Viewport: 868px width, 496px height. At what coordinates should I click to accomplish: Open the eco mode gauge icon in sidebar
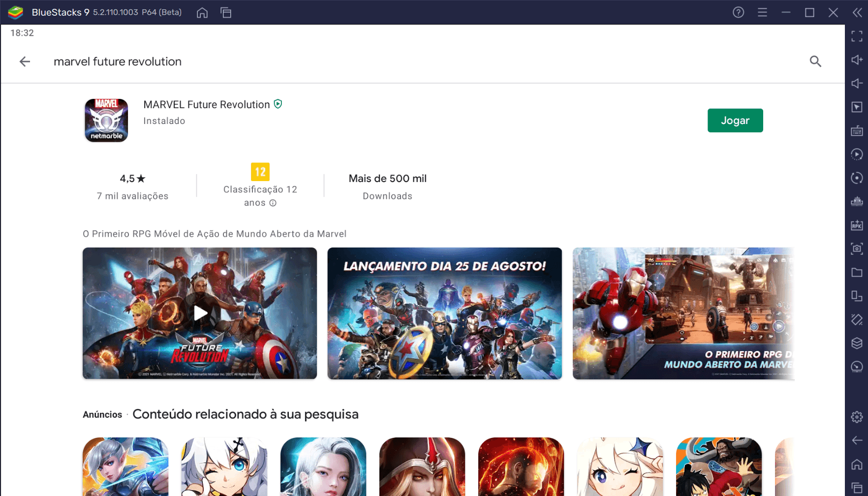coord(857,367)
